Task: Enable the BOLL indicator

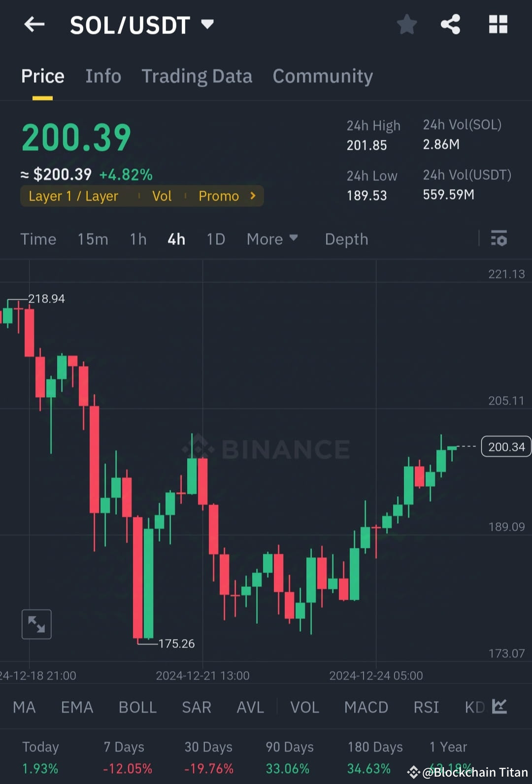Action: pyautogui.click(x=137, y=707)
